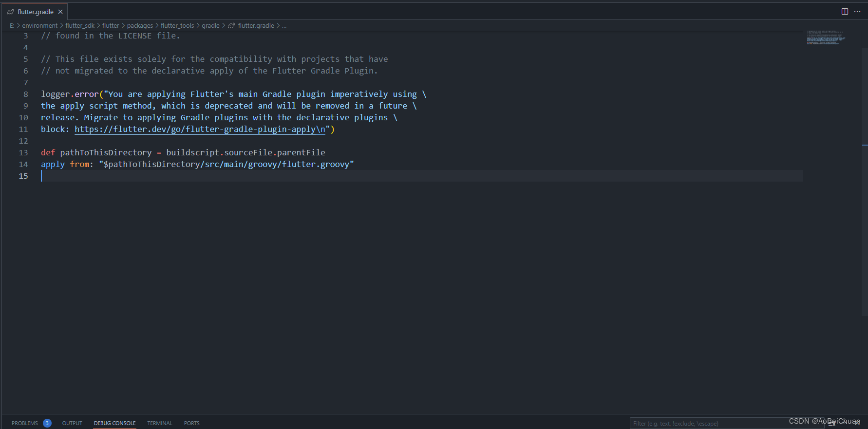Click the Debug Console filter field
Screen dimensions: 868x429
click(706, 423)
